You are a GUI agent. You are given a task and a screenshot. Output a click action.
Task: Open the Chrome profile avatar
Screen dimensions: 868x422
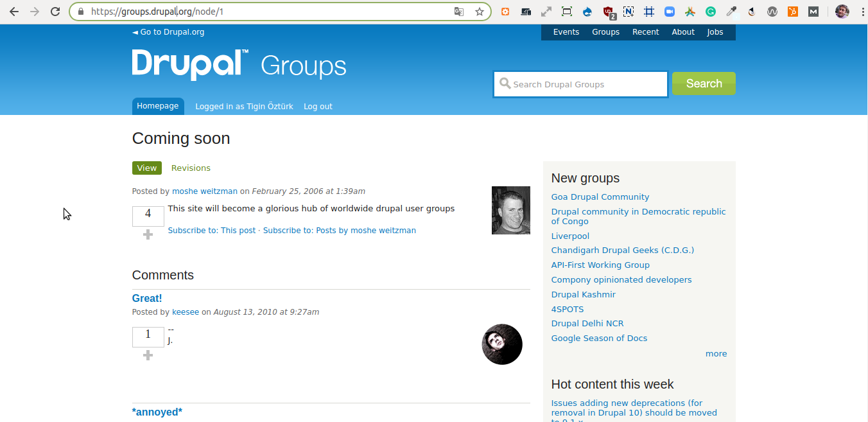(x=842, y=12)
